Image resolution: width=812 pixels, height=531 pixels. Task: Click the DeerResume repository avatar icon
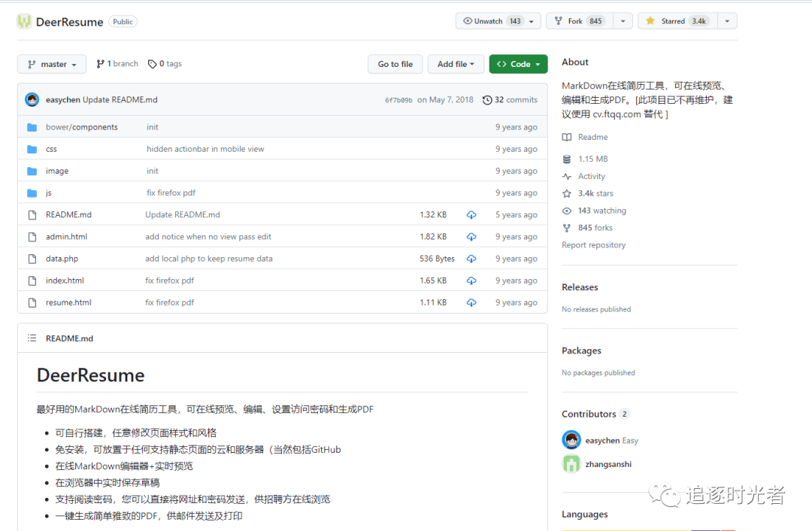click(24, 21)
